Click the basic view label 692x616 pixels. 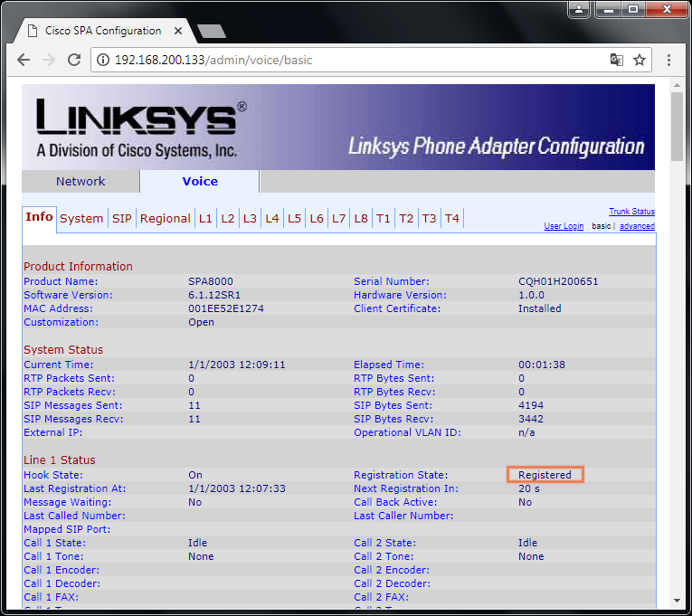[x=601, y=226]
